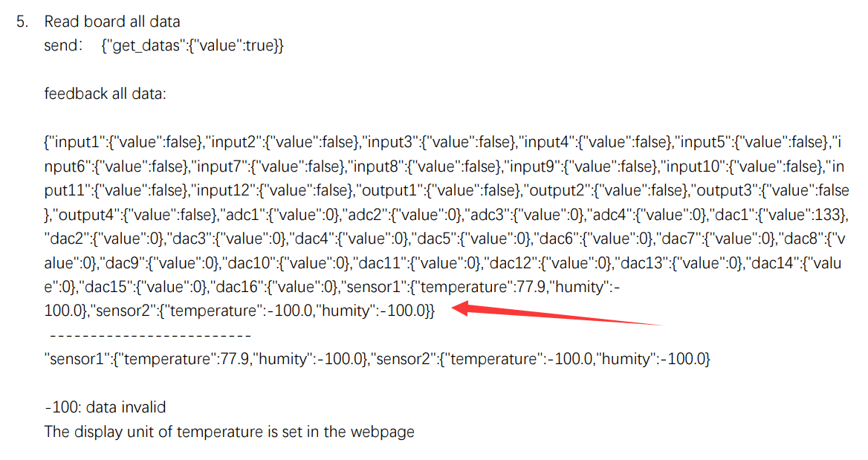Click the temperature display unit sentence

(229, 431)
